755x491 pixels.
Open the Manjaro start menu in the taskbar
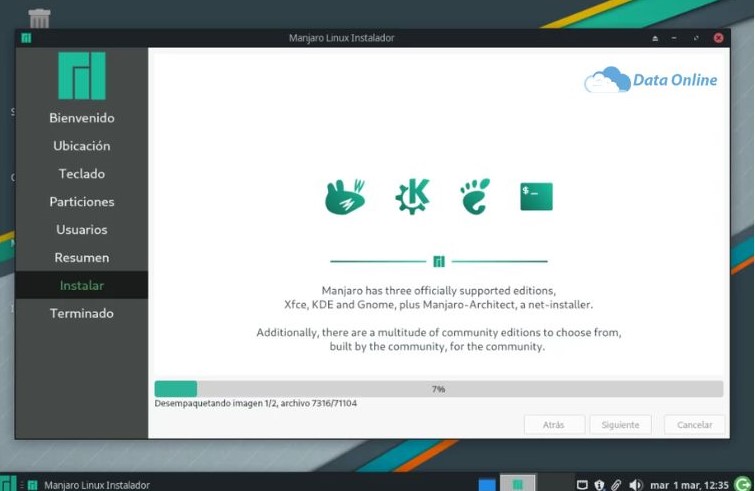coord(8,483)
